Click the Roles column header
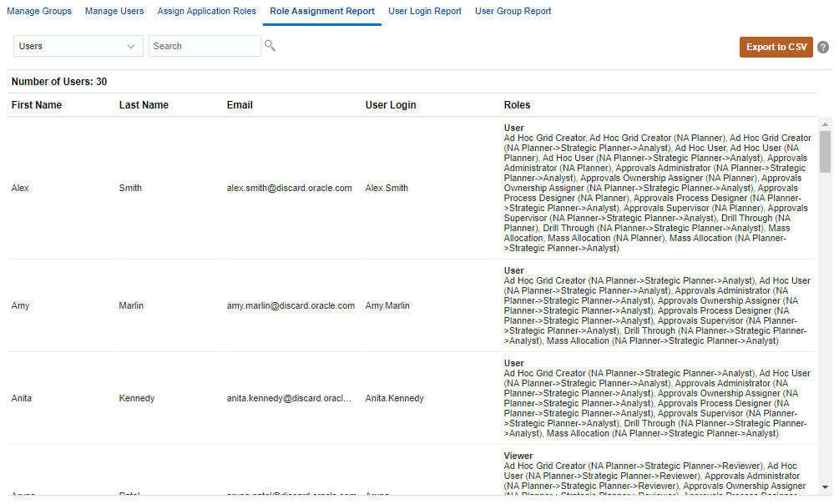Viewport: 839px width, 504px height. (515, 104)
